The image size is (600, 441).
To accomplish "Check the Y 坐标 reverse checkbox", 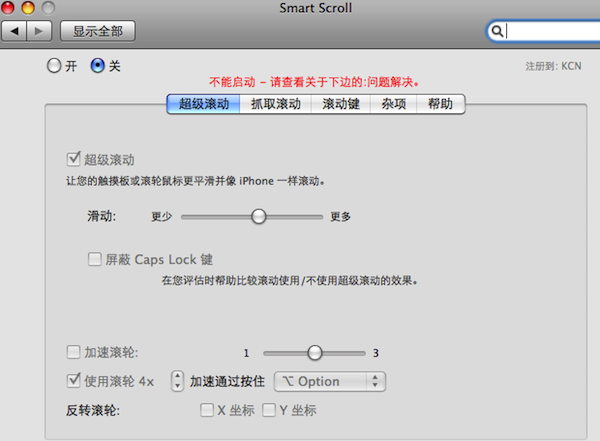I will pos(269,410).
